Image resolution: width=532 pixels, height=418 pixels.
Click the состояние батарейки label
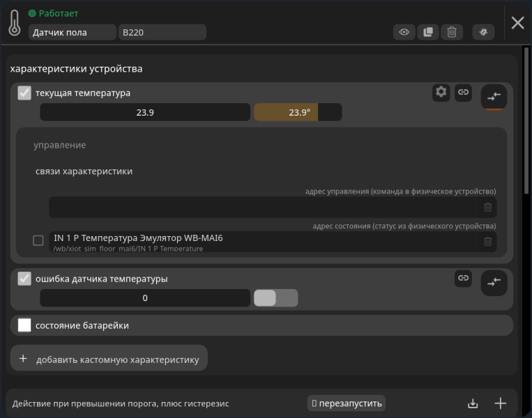pyautogui.click(x=82, y=325)
